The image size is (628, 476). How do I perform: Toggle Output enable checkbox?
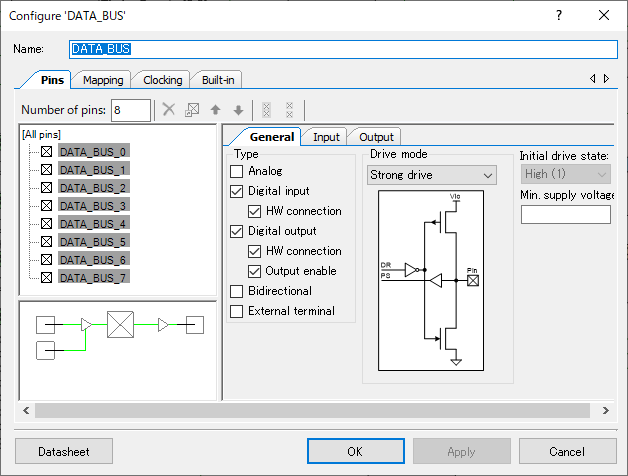[254, 271]
